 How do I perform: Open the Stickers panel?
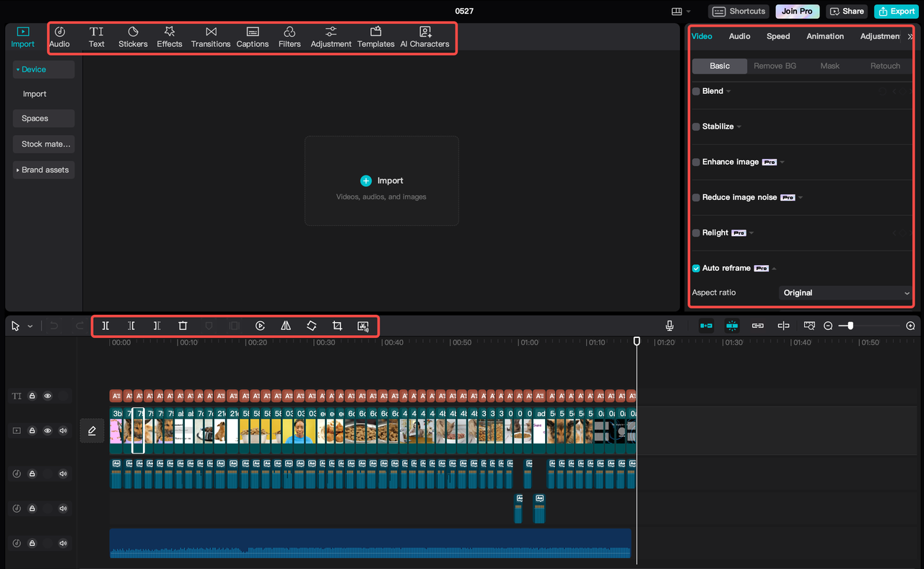pos(133,36)
